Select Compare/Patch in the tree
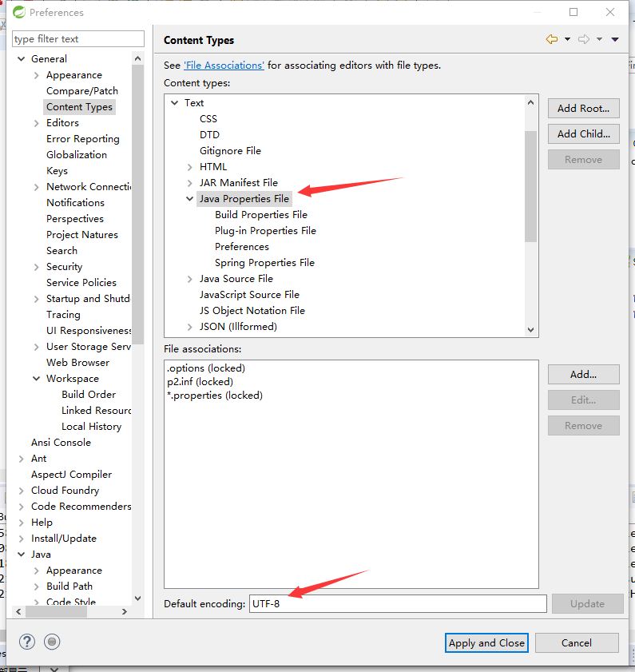 pyautogui.click(x=82, y=91)
